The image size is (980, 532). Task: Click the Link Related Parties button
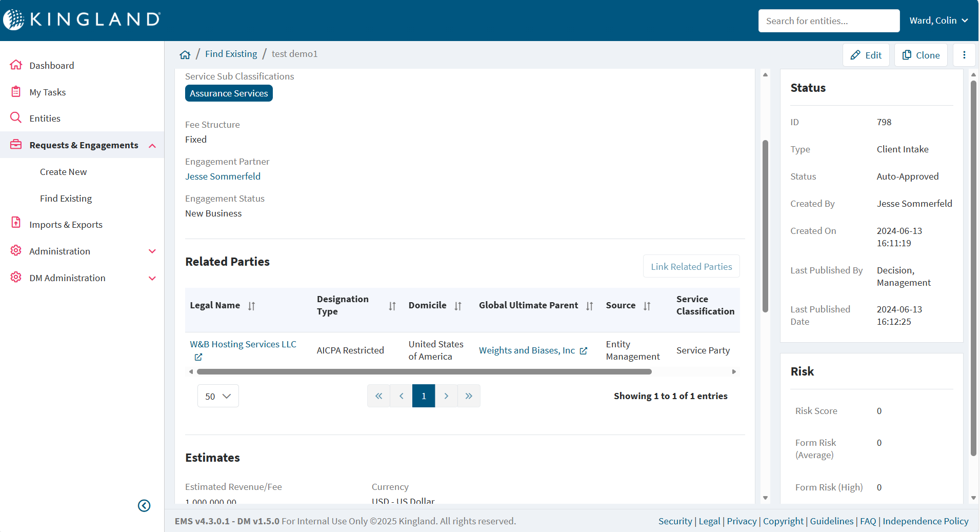[691, 267]
